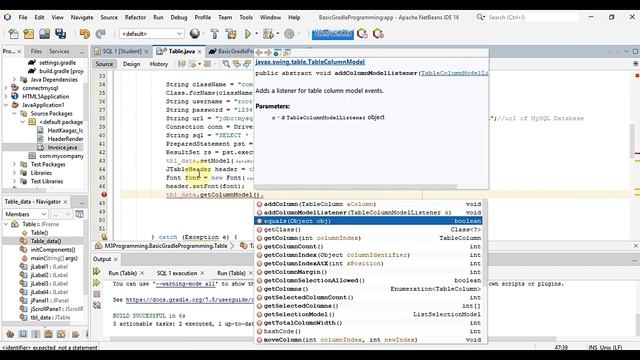Image resolution: width=640 pixels, height=360 pixels.
Task: Select tbl_data : JTable in the Navigator
Action: [50, 318]
